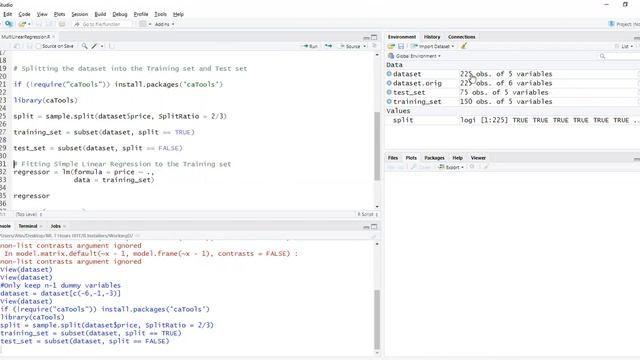This screenshot has width=640, height=360.
Task: Click the re-run previous code icon
Action: click(x=328, y=46)
